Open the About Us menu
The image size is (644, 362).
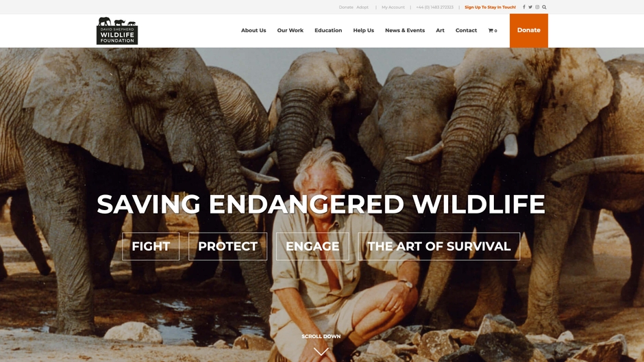[253, 30]
